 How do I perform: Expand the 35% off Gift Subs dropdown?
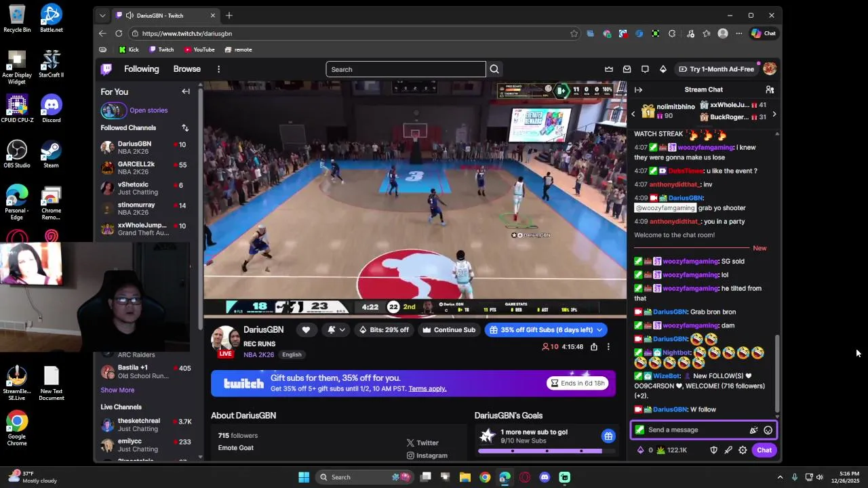tap(599, 330)
